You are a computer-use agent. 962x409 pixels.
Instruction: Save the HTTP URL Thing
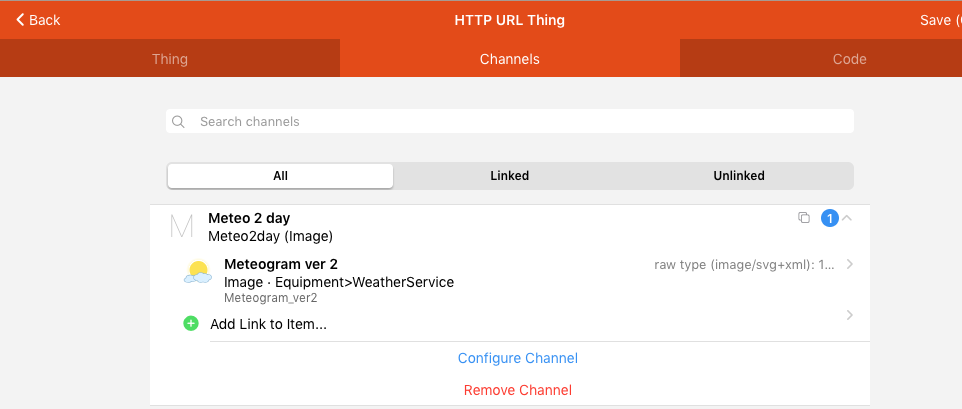pos(938,20)
